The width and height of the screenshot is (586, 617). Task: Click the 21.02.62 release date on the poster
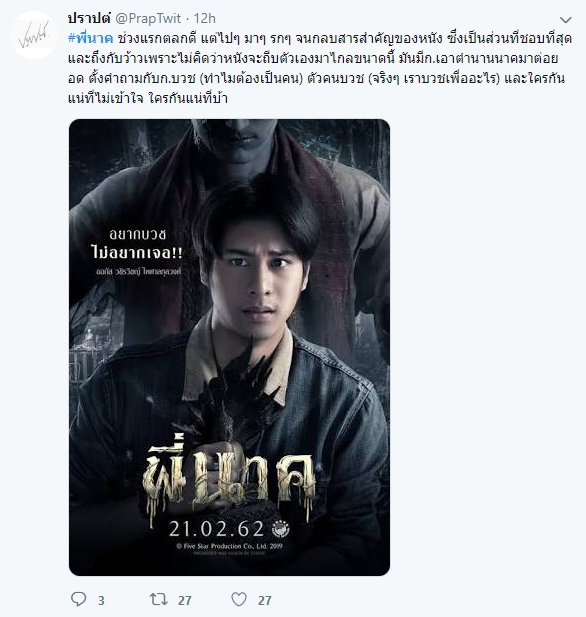click(216, 529)
